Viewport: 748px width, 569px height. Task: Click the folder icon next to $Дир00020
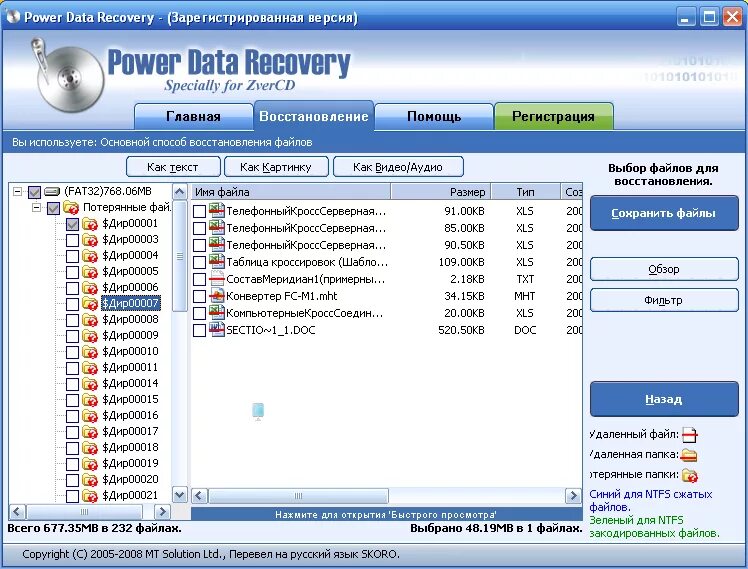90,479
